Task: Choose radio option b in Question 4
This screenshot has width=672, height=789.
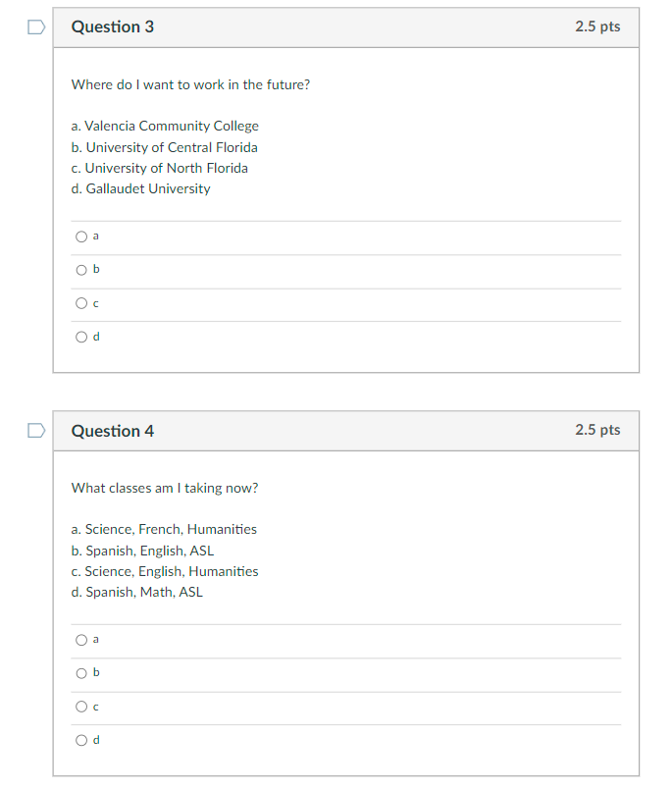Action: pos(80,673)
